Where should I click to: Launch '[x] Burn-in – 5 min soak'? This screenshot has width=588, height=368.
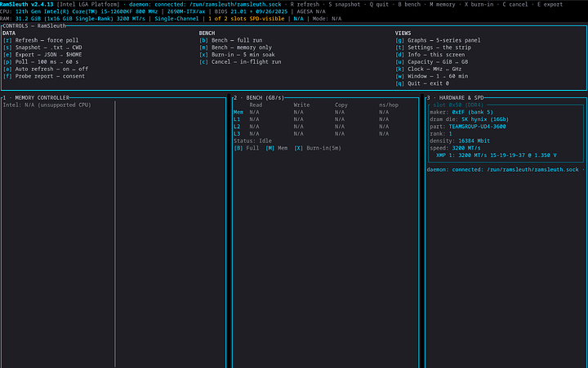click(x=237, y=55)
